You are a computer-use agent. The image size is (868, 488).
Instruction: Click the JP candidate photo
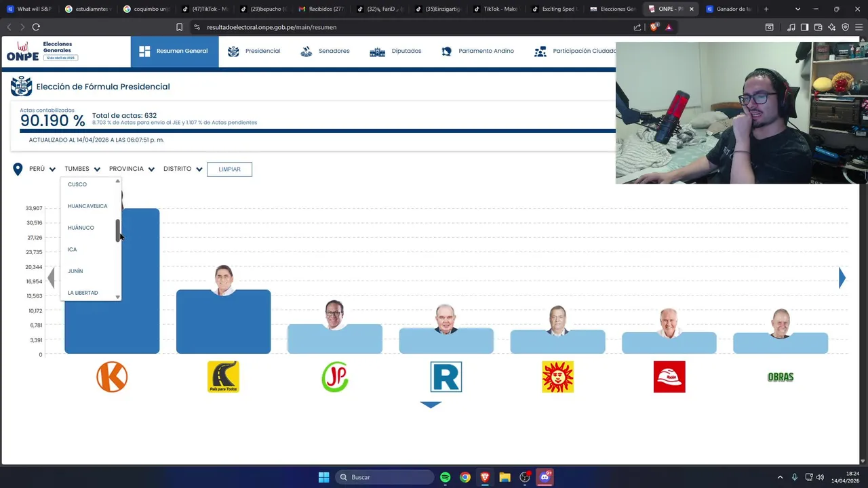[x=334, y=314]
